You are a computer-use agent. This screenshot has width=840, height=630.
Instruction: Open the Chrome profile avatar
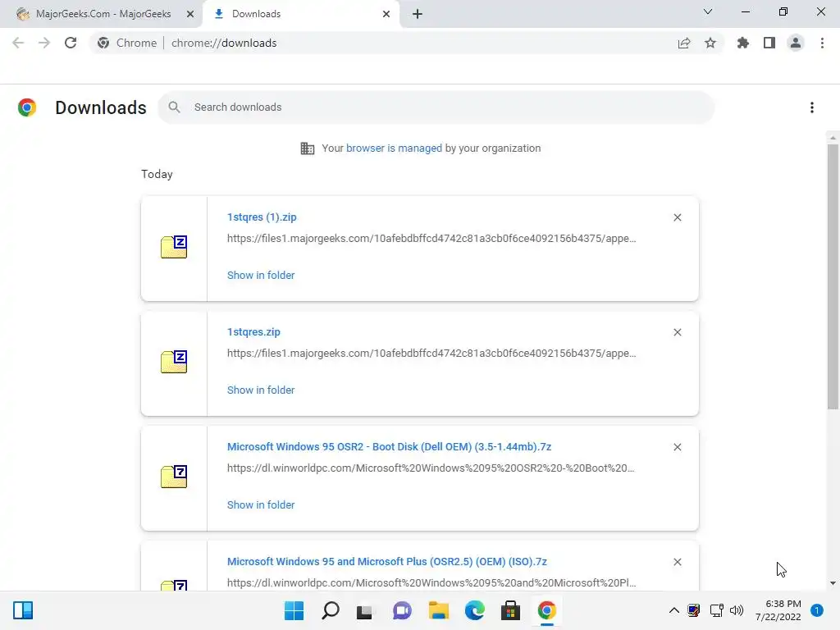pos(796,43)
